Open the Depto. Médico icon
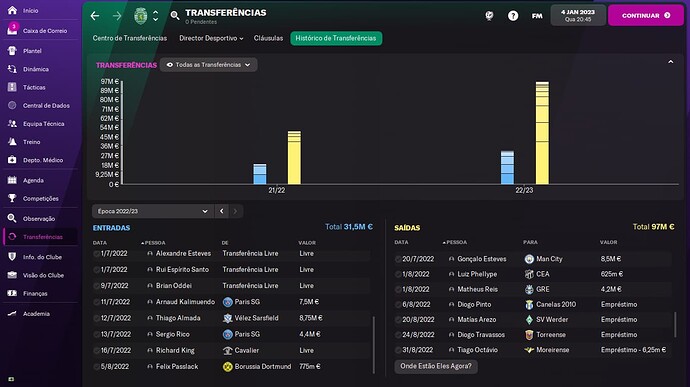 [12, 160]
